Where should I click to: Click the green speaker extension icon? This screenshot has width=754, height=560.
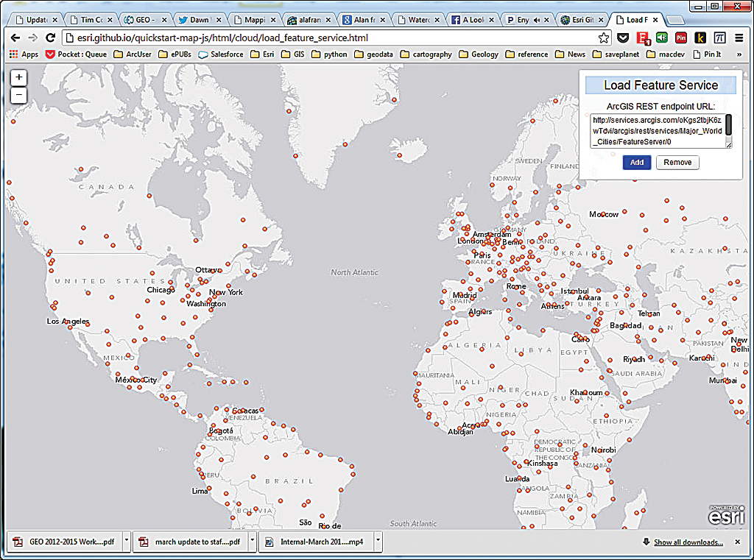pos(662,38)
